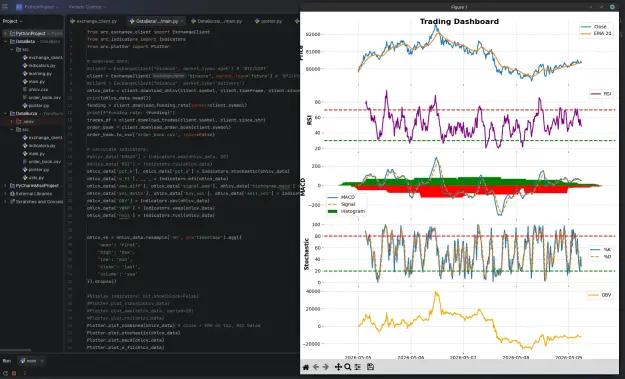Click the '}).dropna()' line in the editor
The image size is (625, 379).
pyautogui.click(x=102, y=281)
